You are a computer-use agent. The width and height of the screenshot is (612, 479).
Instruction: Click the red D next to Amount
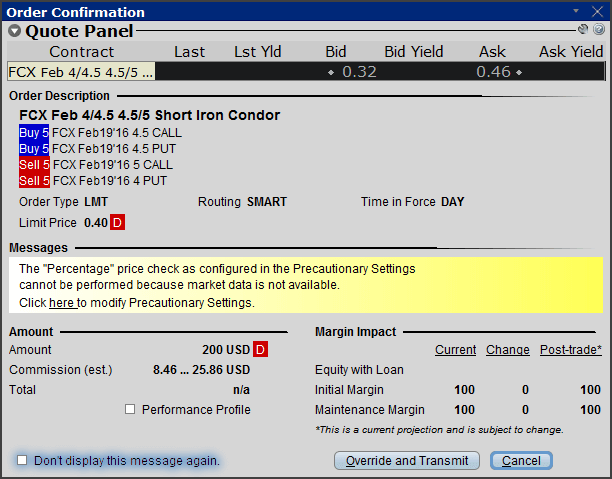coord(260,349)
